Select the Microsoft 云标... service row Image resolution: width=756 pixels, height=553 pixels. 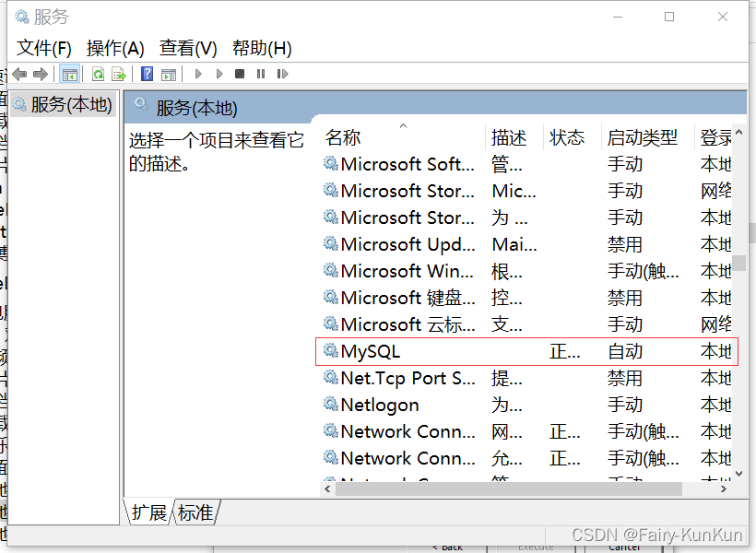pyautogui.click(x=527, y=324)
